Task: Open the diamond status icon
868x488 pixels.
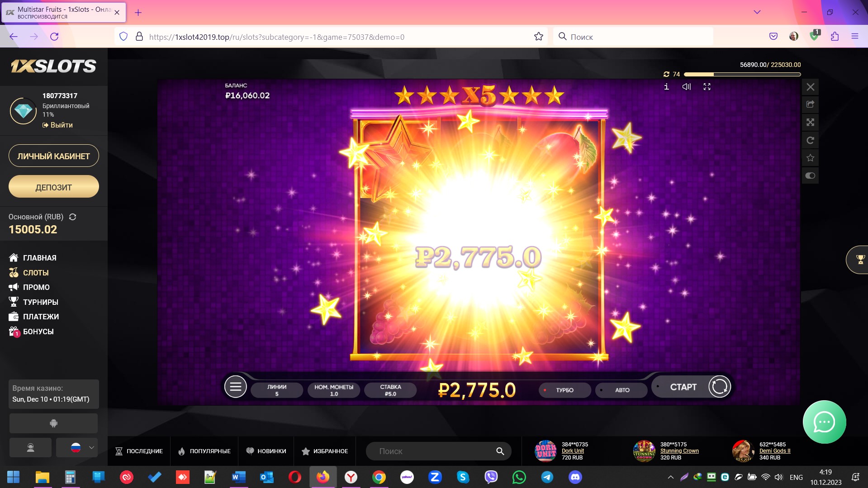Action: point(23,110)
